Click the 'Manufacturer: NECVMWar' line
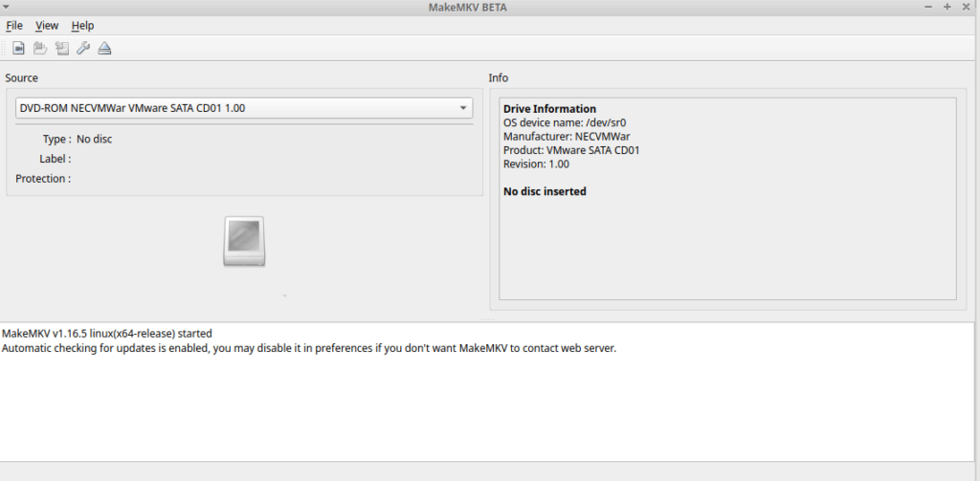980x481 pixels. point(567,136)
